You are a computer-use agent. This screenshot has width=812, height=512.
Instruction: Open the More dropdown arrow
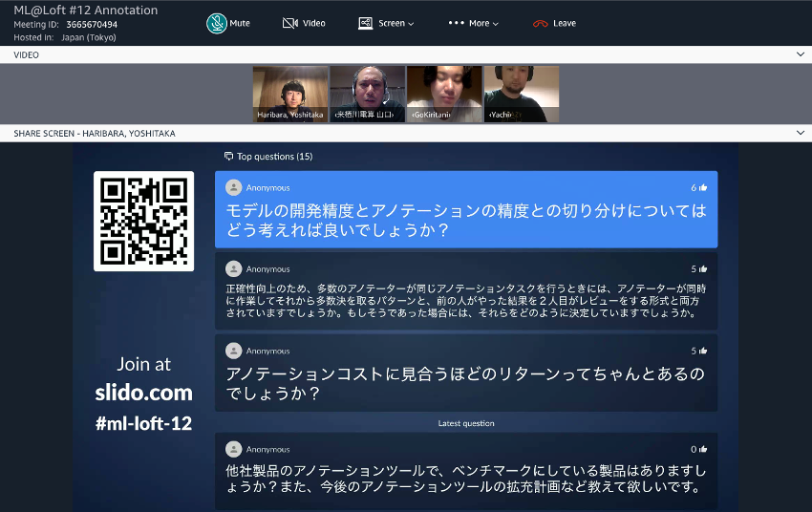click(x=496, y=24)
